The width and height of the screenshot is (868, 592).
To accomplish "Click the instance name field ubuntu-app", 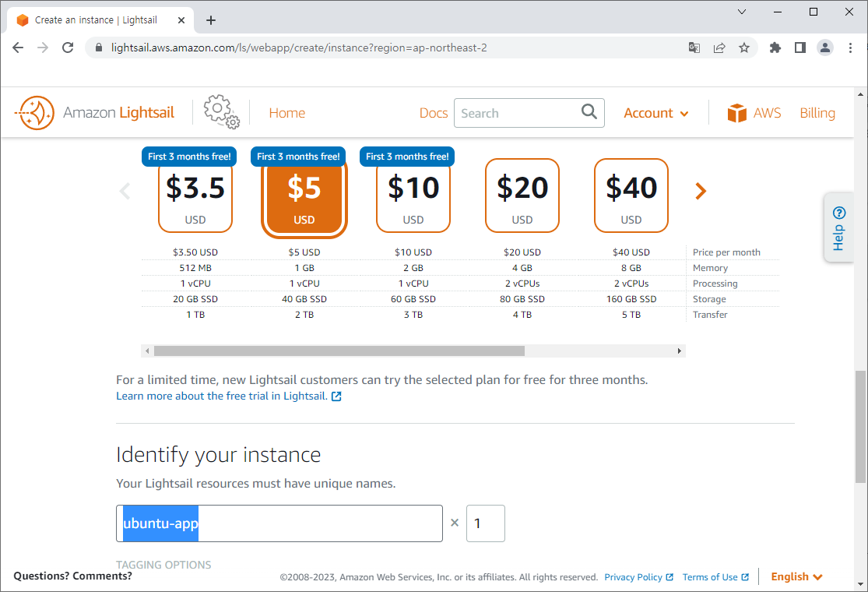I will (x=279, y=523).
